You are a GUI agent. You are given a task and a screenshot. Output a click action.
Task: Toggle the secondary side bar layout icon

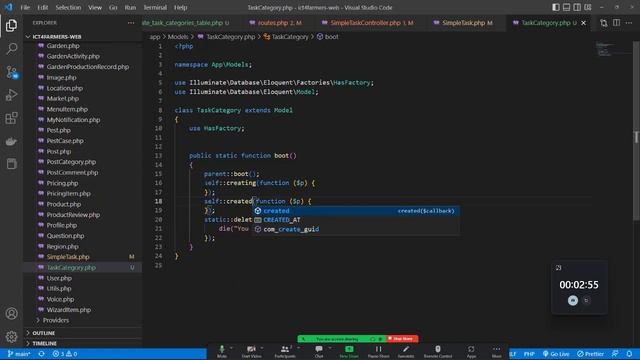pyautogui.click(x=577, y=7)
